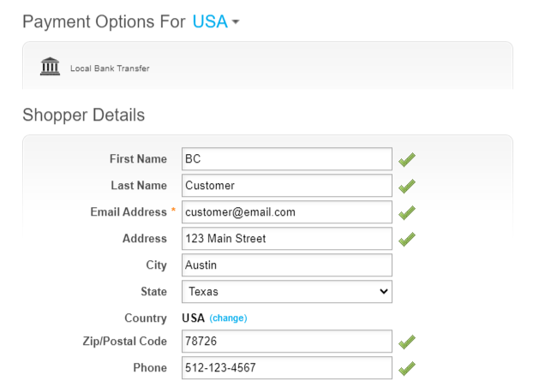This screenshot has height=392, width=539.
Task: Click green checkmark beside Email Address
Action: click(407, 212)
